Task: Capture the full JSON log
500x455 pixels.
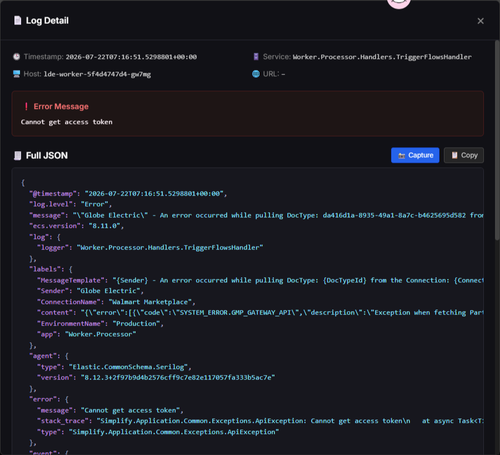Action: [415, 155]
